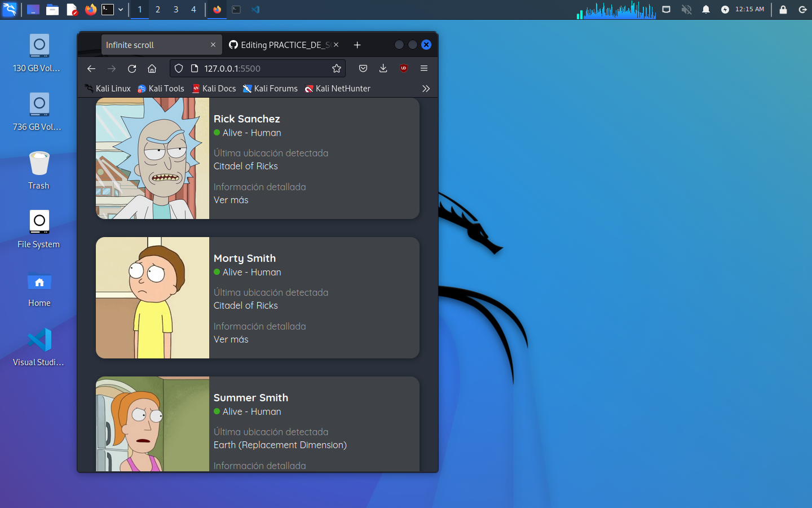Click the browser Home icon
This screenshot has height=508, width=812.
[x=152, y=68]
